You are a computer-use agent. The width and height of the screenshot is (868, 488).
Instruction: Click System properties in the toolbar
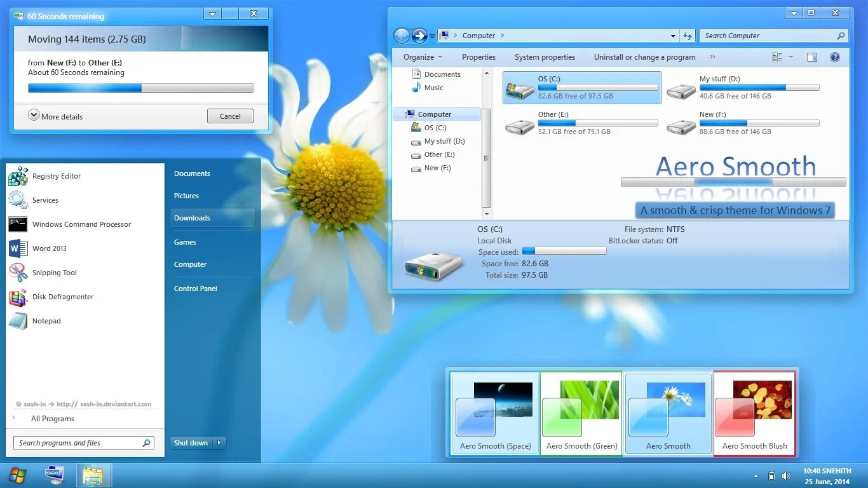pyautogui.click(x=545, y=57)
